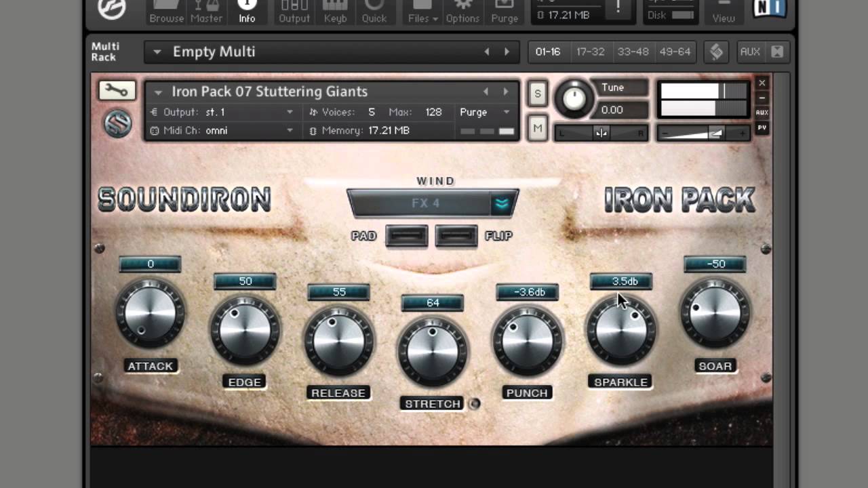Load the previous instrument using left arrow

486,91
